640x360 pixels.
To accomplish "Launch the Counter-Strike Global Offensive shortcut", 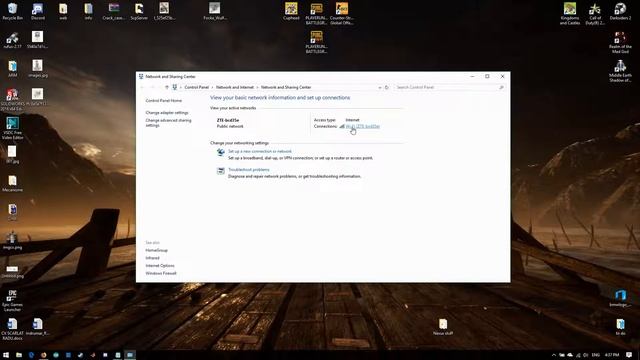I will coord(342,13).
